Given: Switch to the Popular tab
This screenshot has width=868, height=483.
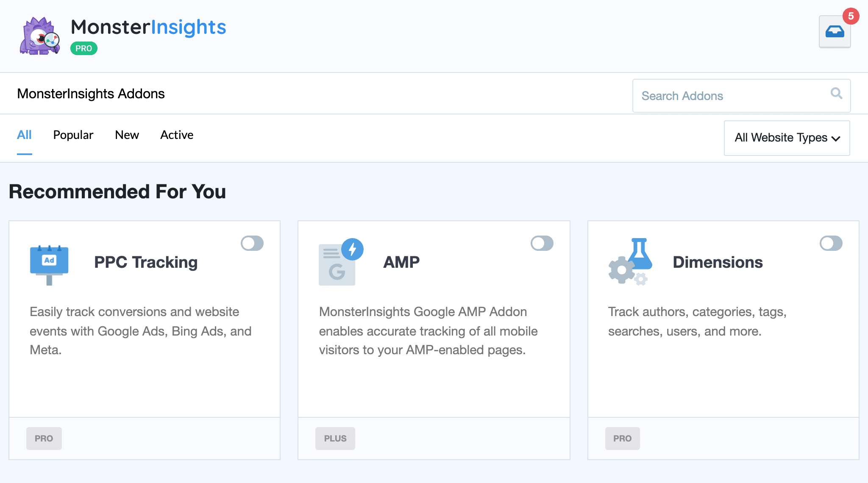Looking at the screenshot, I should tap(73, 135).
